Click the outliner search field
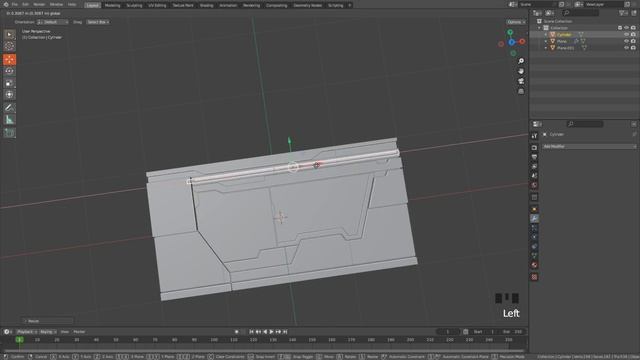The height and width of the screenshot is (360, 640). pos(581,13)
